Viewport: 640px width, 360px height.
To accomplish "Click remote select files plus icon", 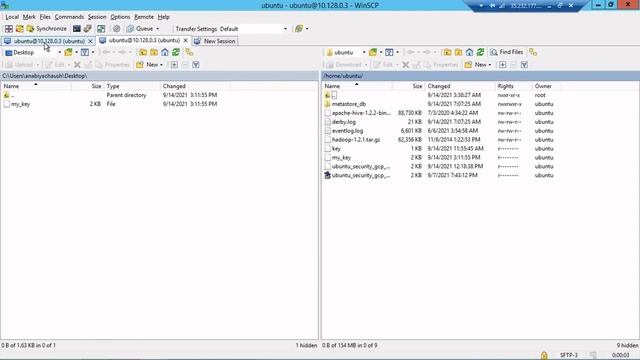I will point(502,64).
